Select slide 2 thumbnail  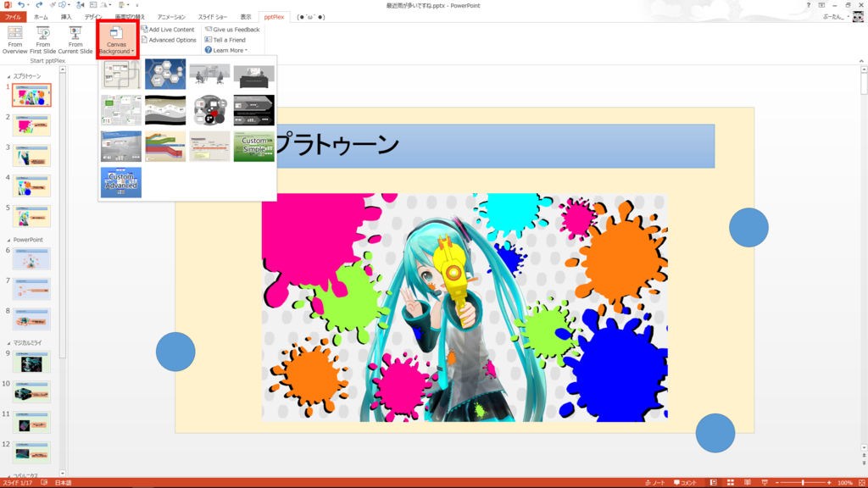[x=31, y=125]
